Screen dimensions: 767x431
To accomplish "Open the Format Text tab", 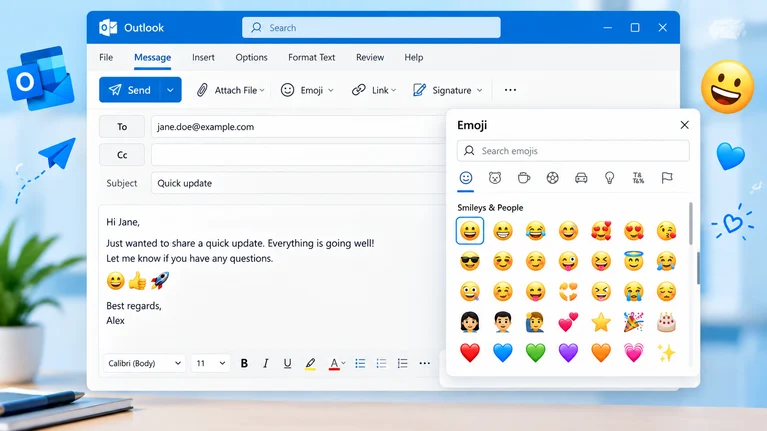I will coord(312,57).
